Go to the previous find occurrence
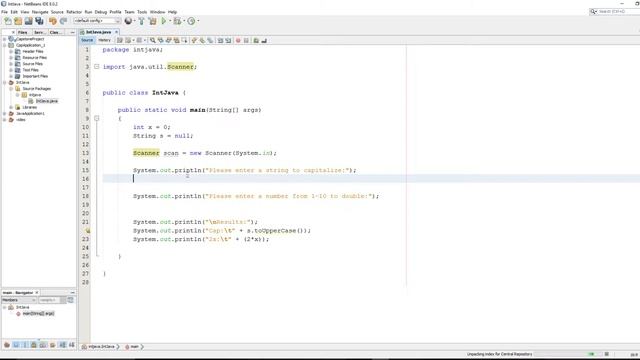This screenshot has height=360, width=640. click(x=160, y=40)
